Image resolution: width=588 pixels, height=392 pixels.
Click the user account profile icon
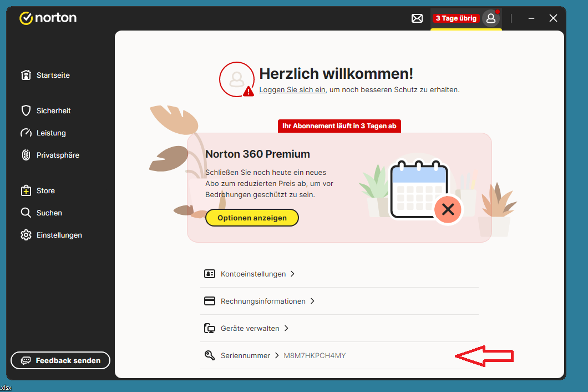click(x=490, y=18)
